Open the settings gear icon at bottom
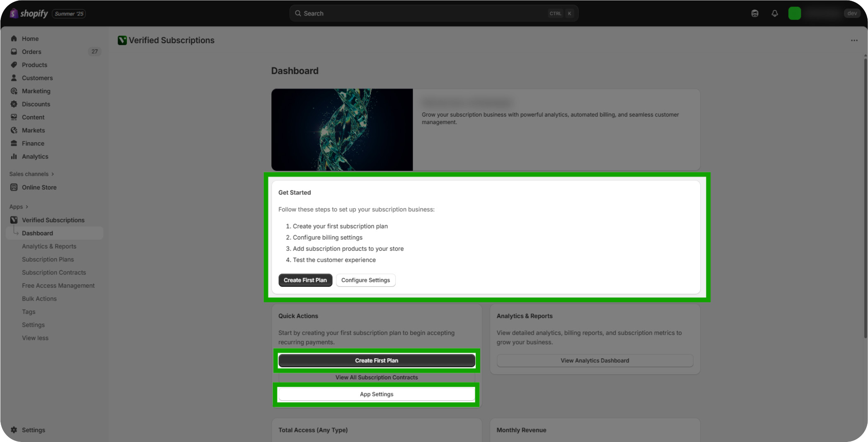The width and height of the screenshot is (868, 442). (14, 430)
